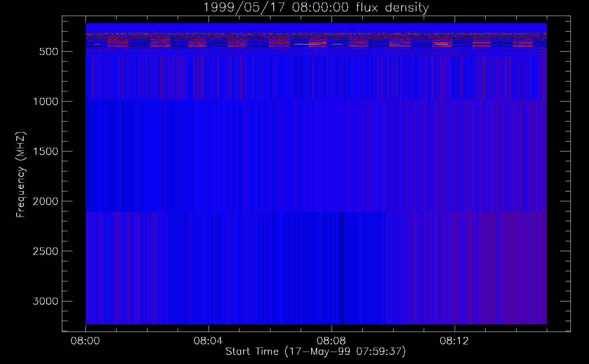Select the '2000' frequency tick label
This screenshot has width=589, height=364.
[x=46, y=201]
